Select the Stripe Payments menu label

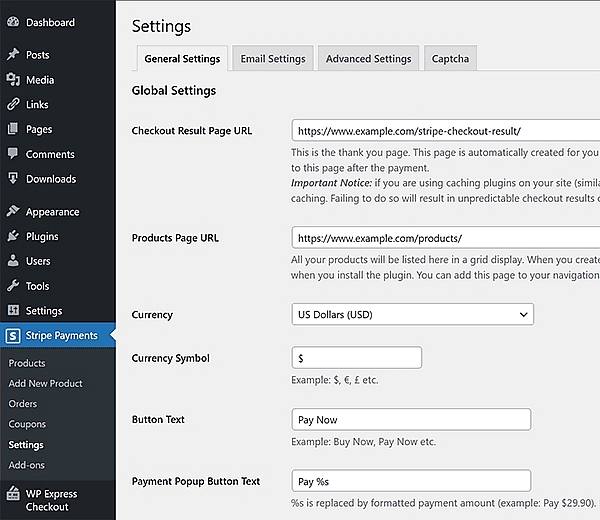click(62, 336)
